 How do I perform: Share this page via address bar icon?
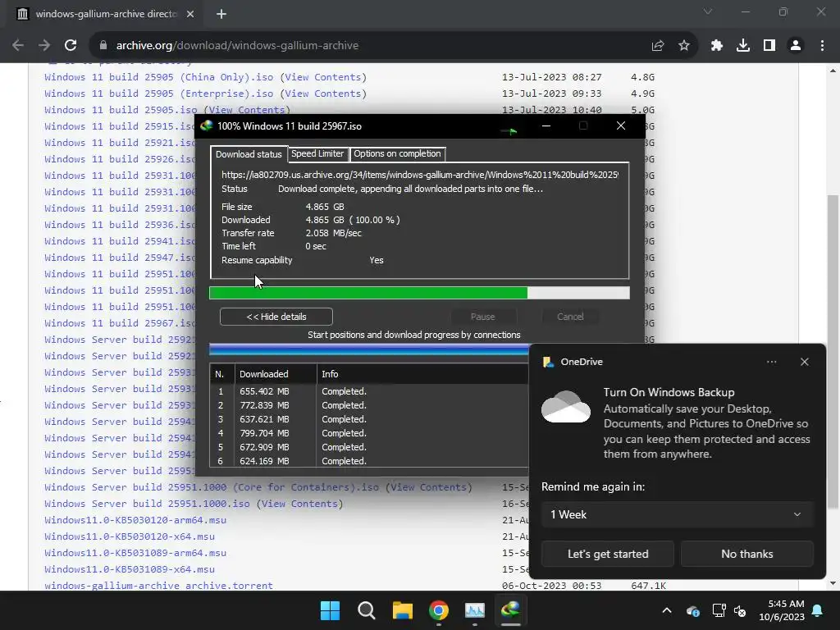[x=658, y=46]
